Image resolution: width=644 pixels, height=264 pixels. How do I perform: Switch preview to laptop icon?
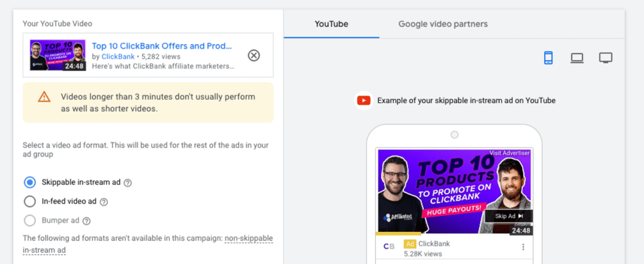tap(577, 58)
